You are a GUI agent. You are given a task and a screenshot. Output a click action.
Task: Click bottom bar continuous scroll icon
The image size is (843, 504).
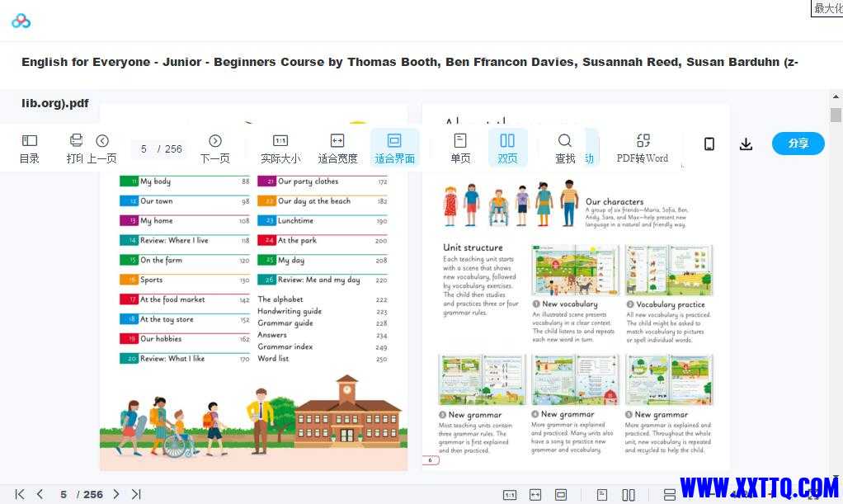tap(670, 495)
